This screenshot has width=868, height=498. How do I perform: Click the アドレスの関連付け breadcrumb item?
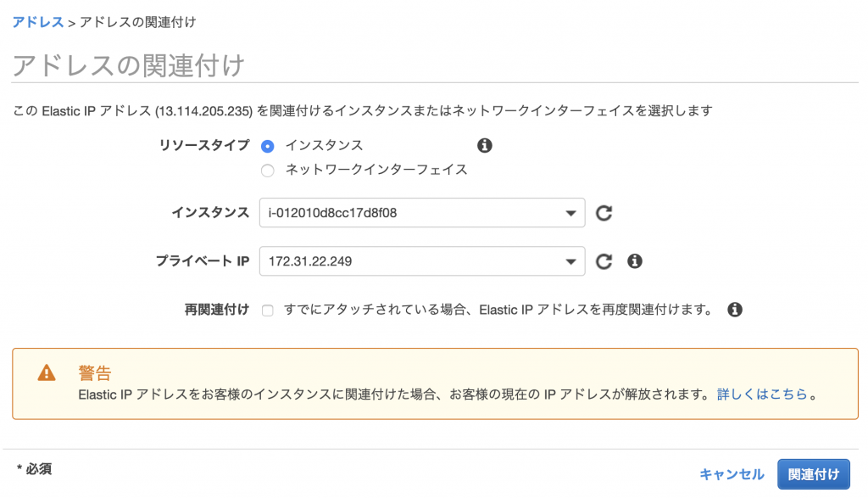138,24
